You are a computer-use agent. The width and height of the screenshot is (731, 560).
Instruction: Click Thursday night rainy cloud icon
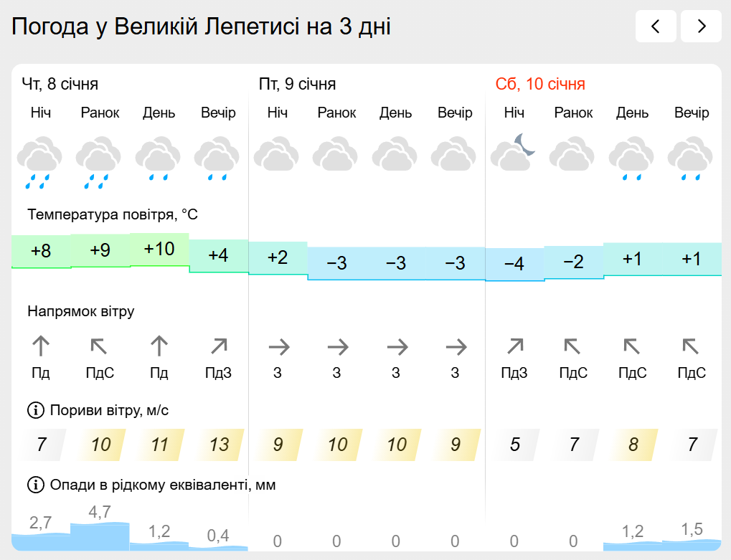tap(40, 162)
